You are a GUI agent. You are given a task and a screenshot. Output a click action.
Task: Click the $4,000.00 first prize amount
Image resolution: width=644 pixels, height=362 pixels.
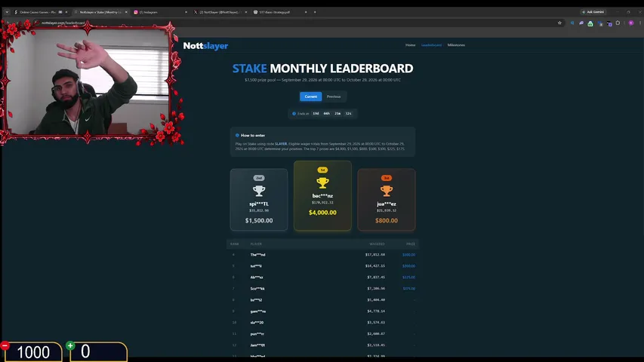point(322,213)
